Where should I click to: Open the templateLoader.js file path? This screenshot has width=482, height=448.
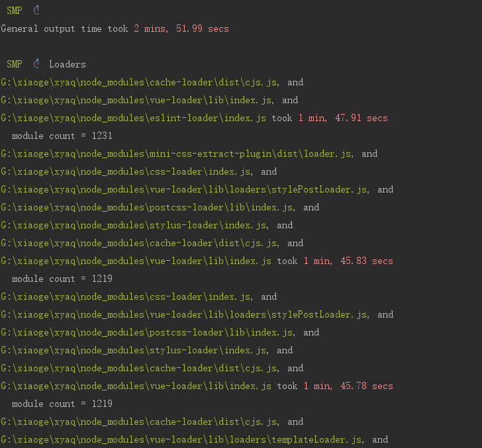tap(183, 439)
